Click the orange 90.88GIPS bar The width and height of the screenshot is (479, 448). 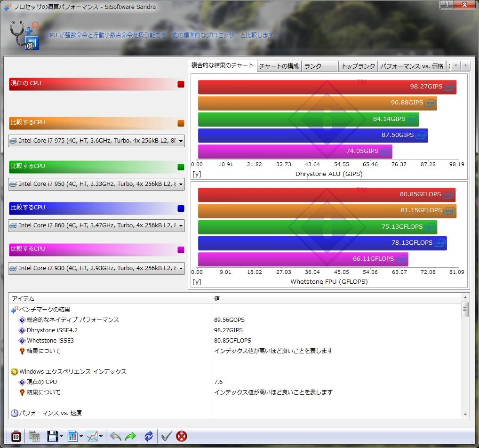tap(318, 103)
